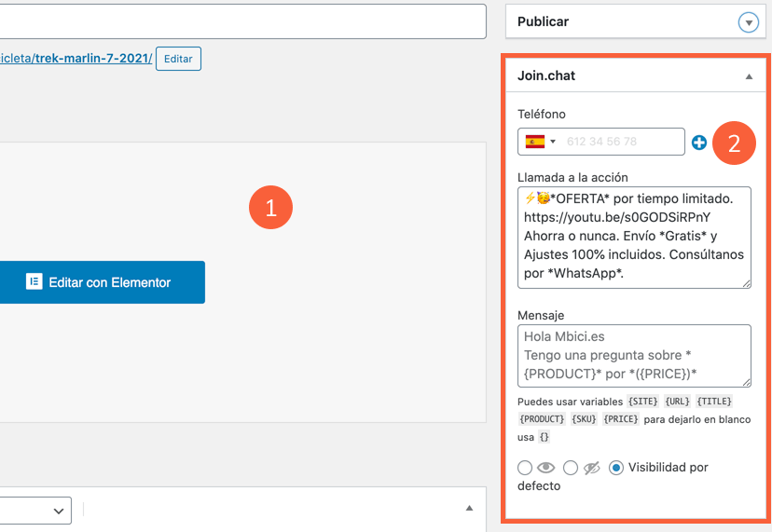Click the {SITE} variable tag

coord(643,402)
